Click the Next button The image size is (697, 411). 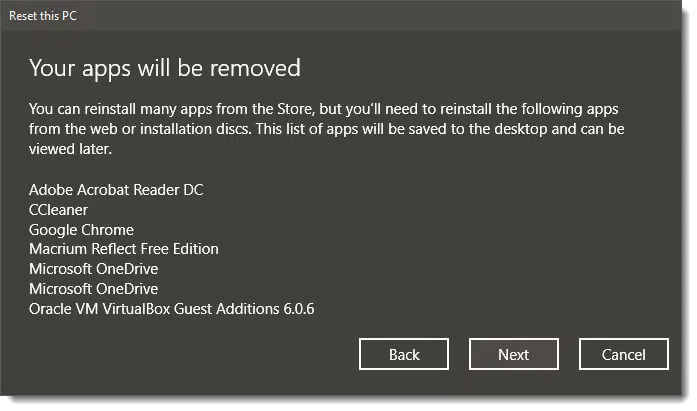click(513, 354)
